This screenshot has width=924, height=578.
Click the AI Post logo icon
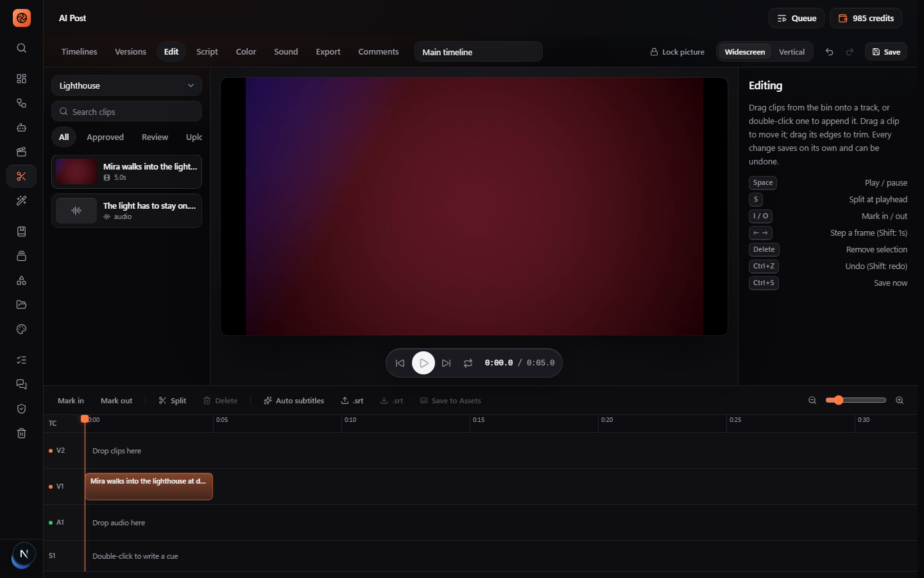click(x=22, y=18)
